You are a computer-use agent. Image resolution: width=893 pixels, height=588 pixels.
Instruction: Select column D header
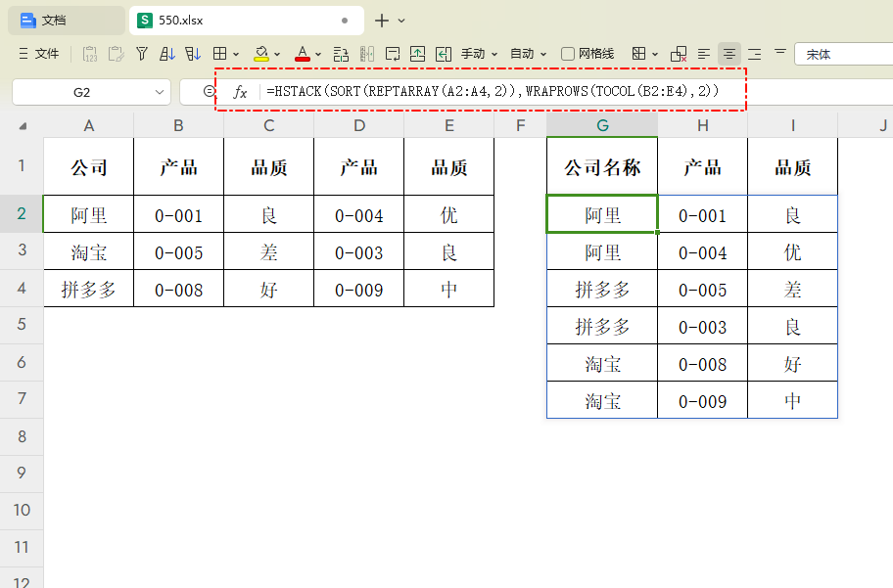pos(358,125)
